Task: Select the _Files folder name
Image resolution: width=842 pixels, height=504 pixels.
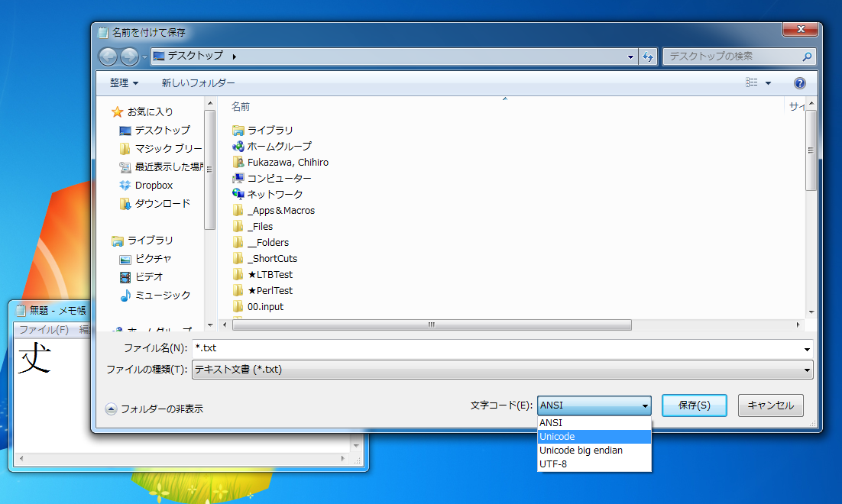Action: coord(260,227)
